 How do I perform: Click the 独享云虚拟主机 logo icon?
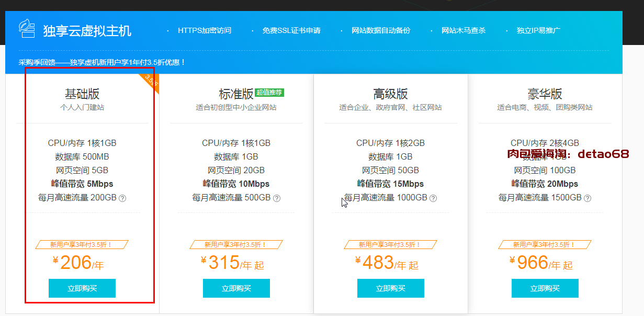27,29
